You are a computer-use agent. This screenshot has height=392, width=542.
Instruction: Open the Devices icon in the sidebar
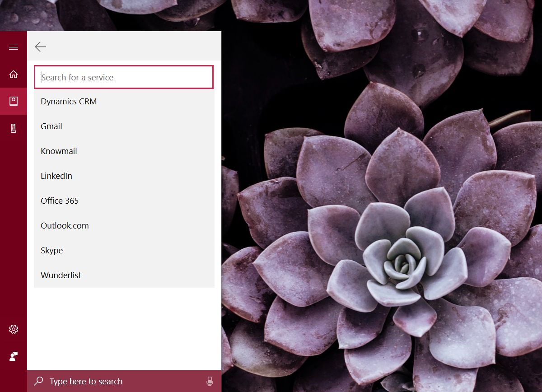pos(14,129)
